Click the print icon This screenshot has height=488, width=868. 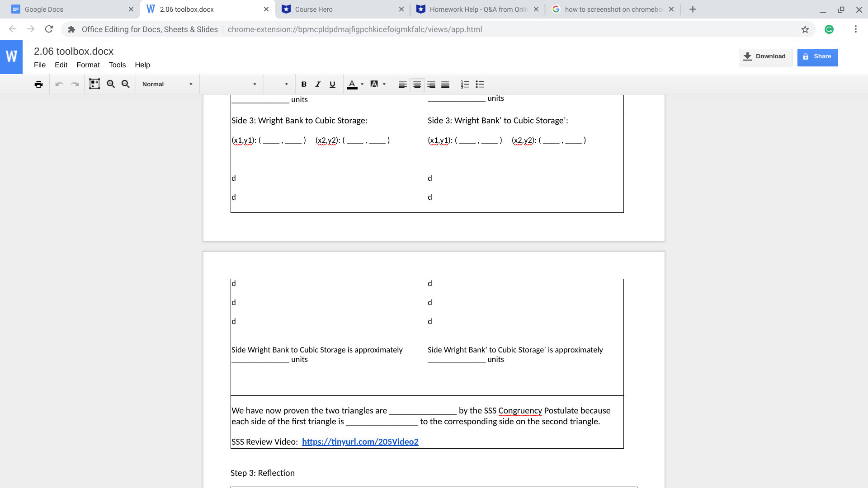click(x=38, y=84)
